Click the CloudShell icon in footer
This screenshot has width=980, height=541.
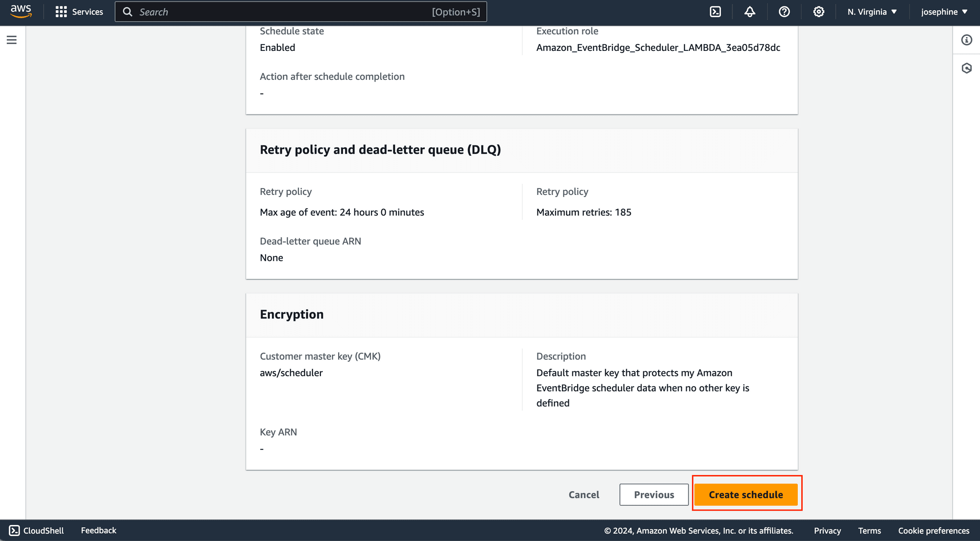(x=14, y=530)
